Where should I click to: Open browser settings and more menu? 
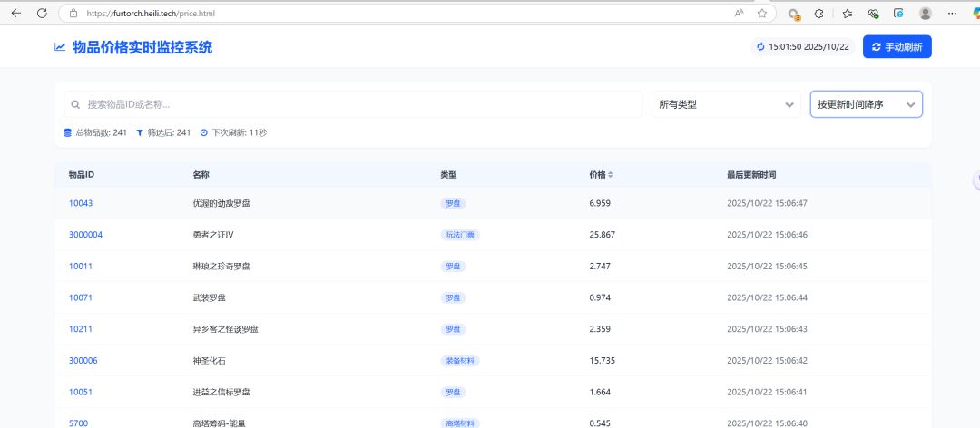click(x=953, y=13)
